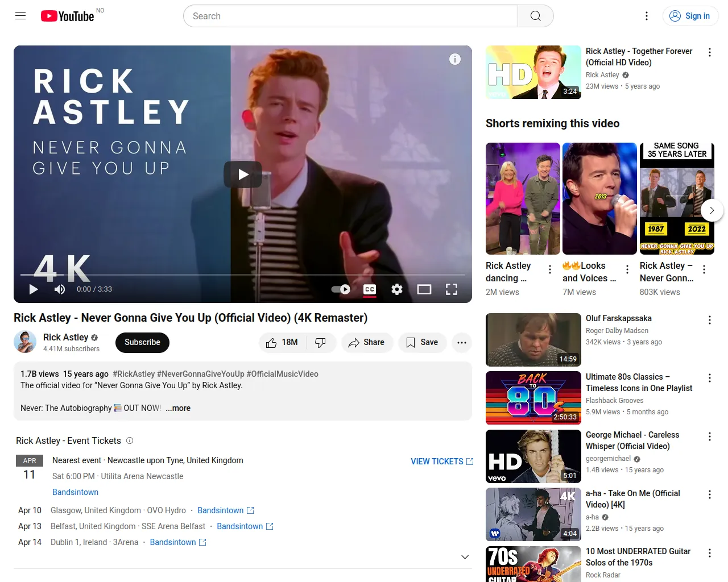Open Flashback Grooves channel name
Screen dimensions: 728x582
click(615, 401)
